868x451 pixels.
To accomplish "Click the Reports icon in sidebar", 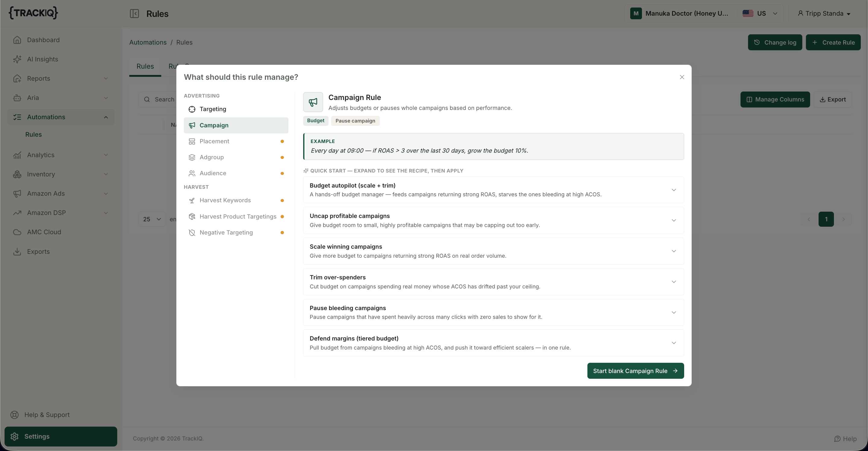I will 17,78.
